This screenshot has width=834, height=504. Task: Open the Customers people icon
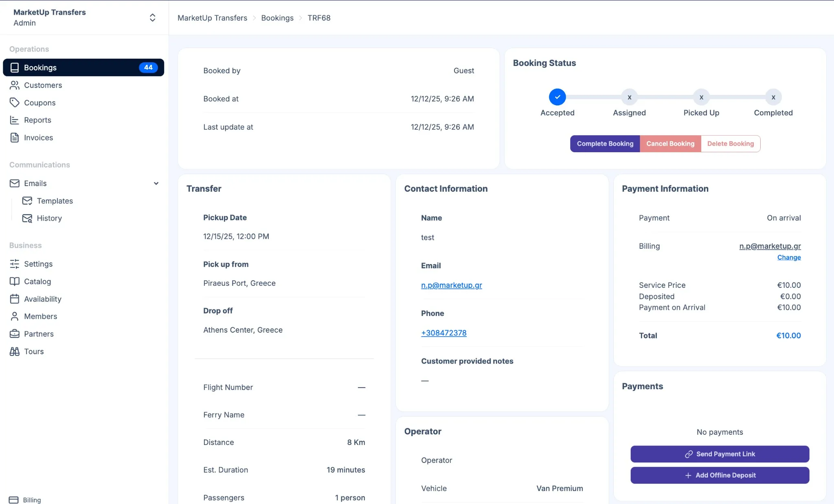click(x=15, y=85)
